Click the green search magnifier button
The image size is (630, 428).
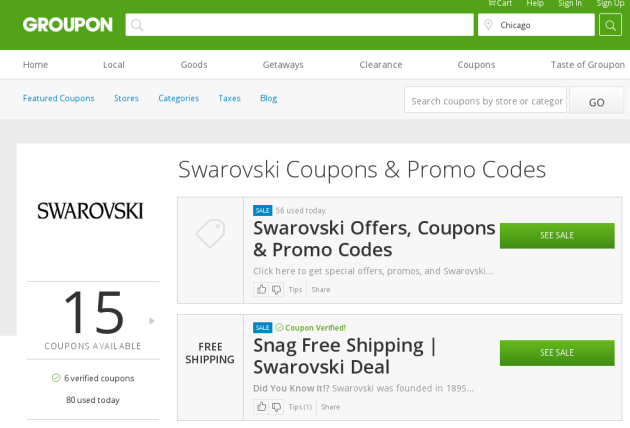[x=610, y=25]
